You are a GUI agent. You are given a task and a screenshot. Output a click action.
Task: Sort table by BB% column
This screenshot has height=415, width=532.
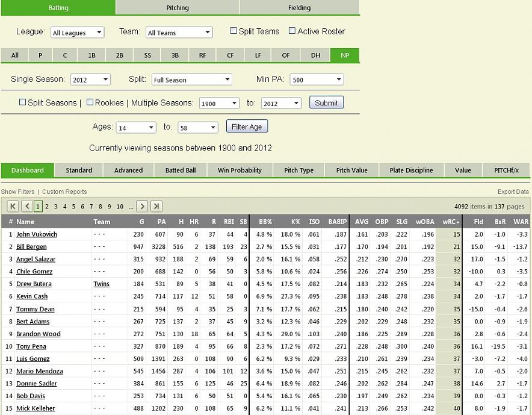[x=265, y=222]
